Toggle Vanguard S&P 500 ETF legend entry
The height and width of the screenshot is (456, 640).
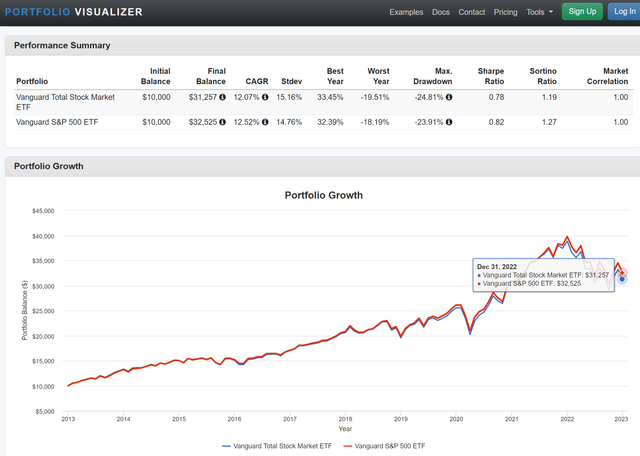pyautogui.click(x=384, y=446)
